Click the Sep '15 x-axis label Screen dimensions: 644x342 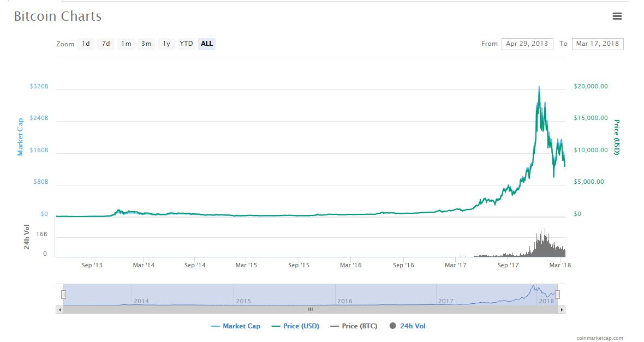(x=299, y=265)
